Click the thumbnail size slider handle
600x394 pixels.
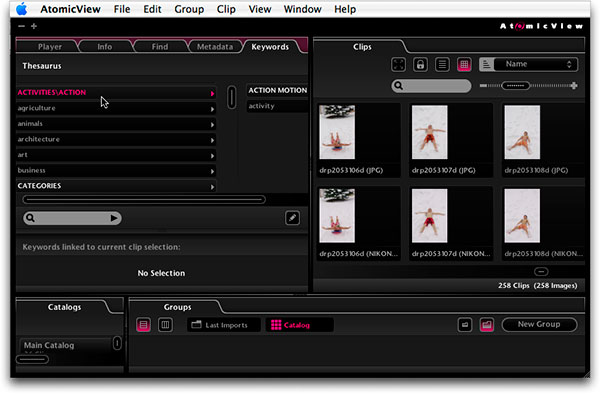pos(515,86)
